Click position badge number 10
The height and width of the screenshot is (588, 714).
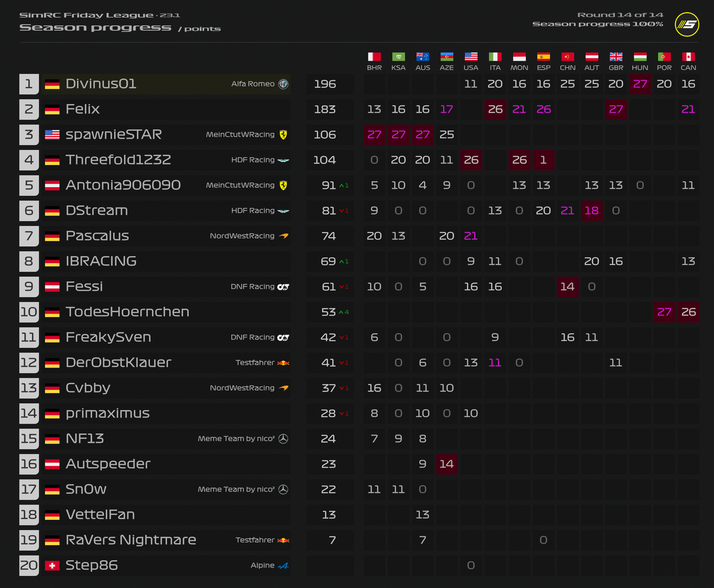point(29,312)
